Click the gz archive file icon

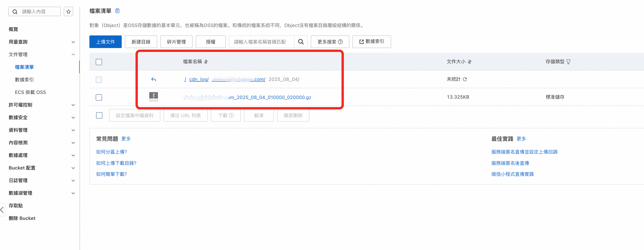[x=153, y=97]
